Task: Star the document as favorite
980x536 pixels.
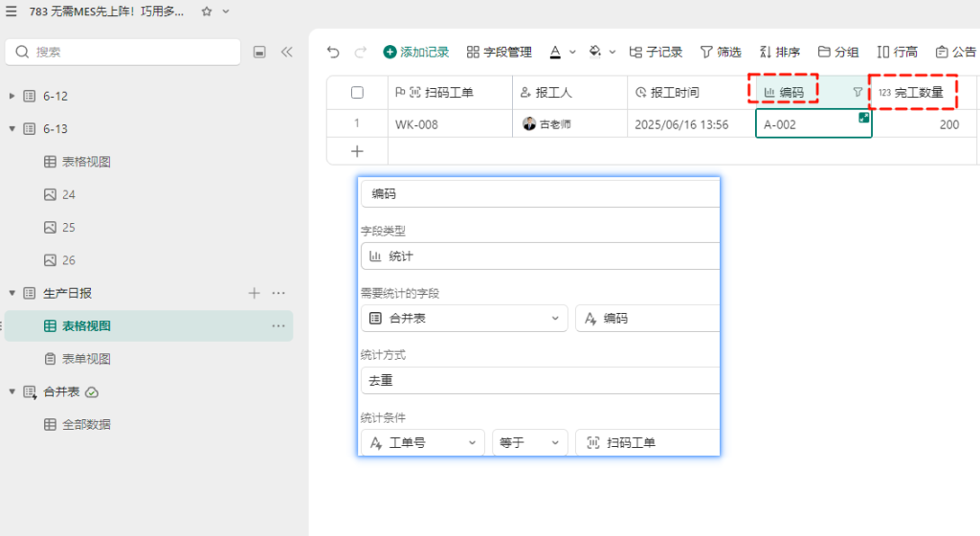Action: 207,11
